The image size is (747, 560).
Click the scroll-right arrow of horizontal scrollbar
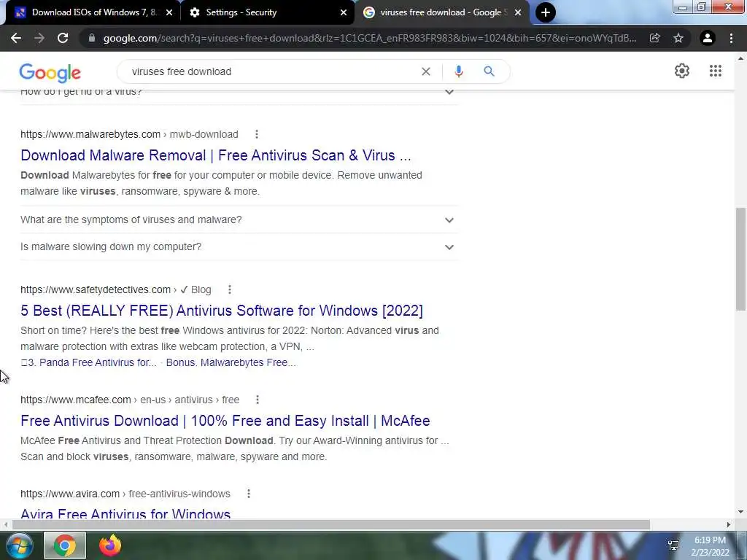(x=728, y=524)
